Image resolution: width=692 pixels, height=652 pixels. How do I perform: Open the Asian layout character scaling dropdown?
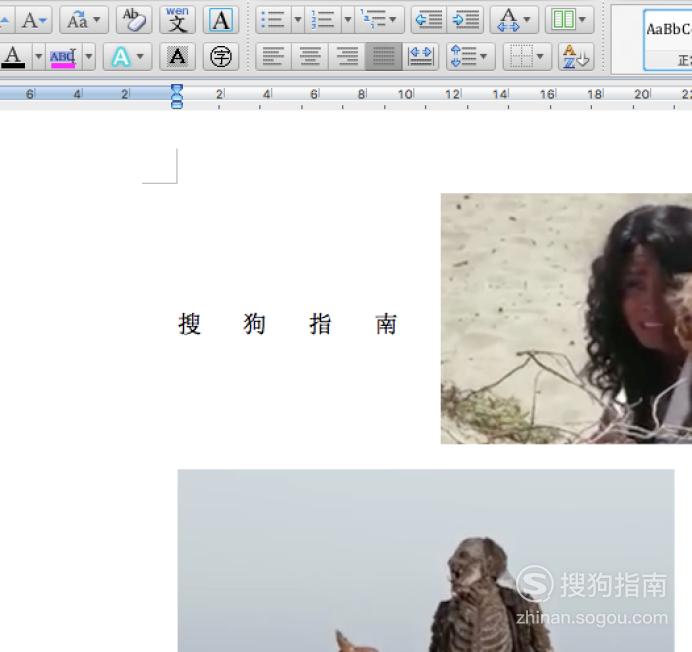pyautogui.click(x=514, y=20)
